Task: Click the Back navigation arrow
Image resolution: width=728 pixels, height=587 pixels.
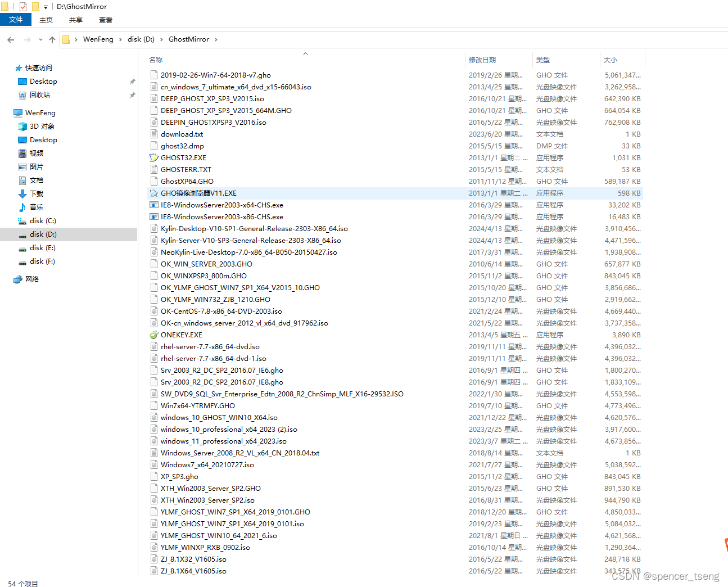Action: click(11, 39)
